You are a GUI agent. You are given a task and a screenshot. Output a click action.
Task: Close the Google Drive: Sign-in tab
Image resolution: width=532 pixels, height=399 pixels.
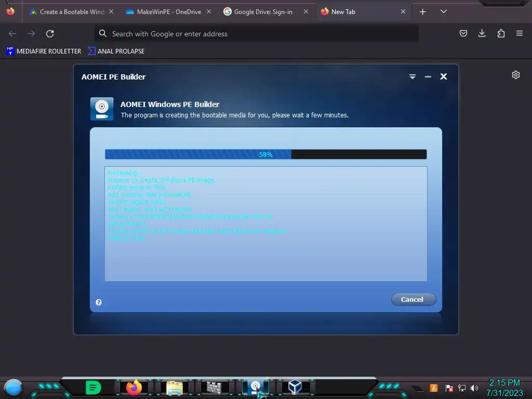click(x=306, y=11)
